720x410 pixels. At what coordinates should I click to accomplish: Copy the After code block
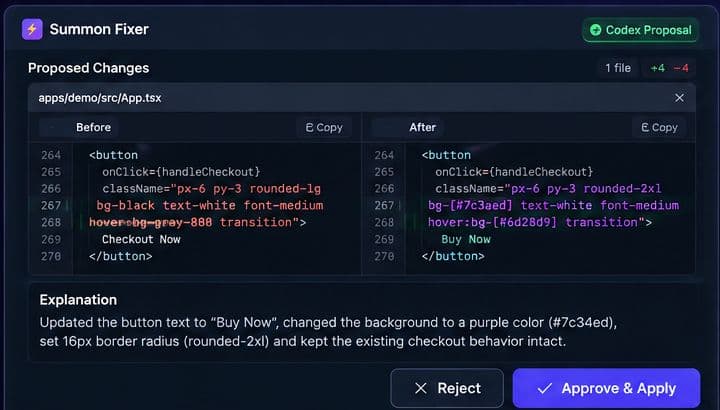point(659,127)
